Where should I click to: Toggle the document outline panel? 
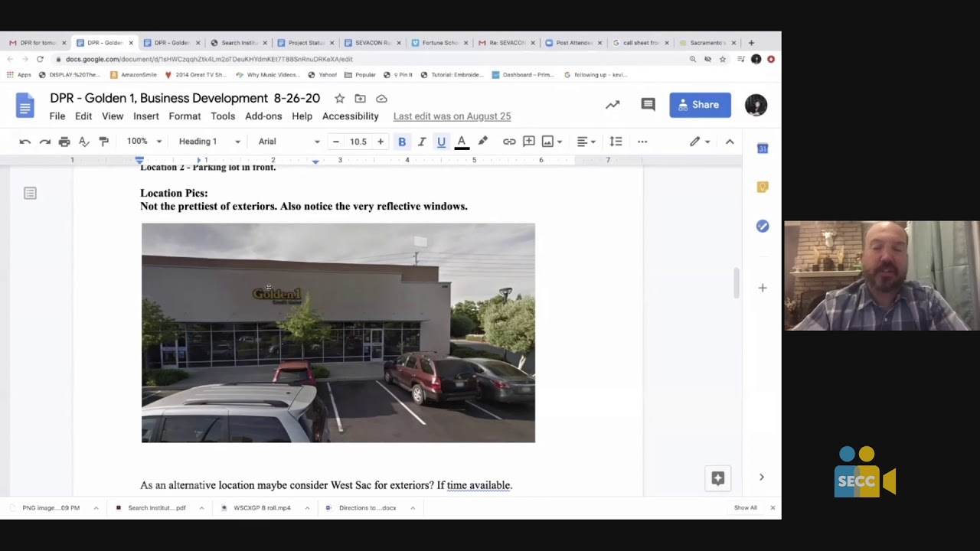(x=30, y=194)
